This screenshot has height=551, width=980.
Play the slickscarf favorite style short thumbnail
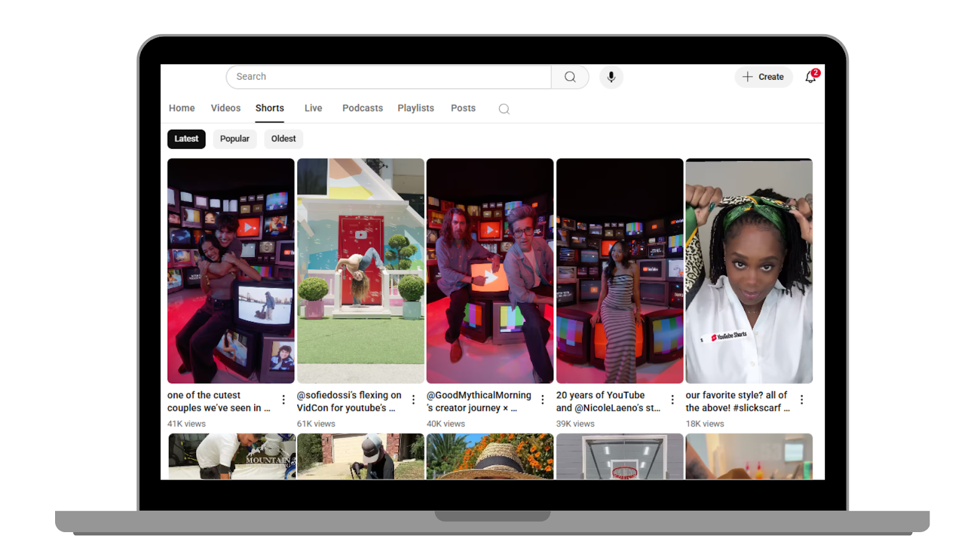(x=749, y=271)
